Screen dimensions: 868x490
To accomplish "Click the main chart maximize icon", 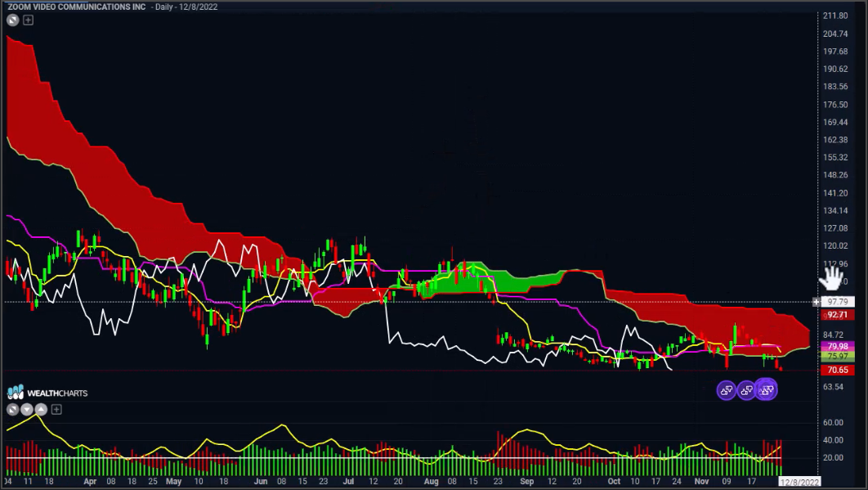I will [x=13, y=20].
